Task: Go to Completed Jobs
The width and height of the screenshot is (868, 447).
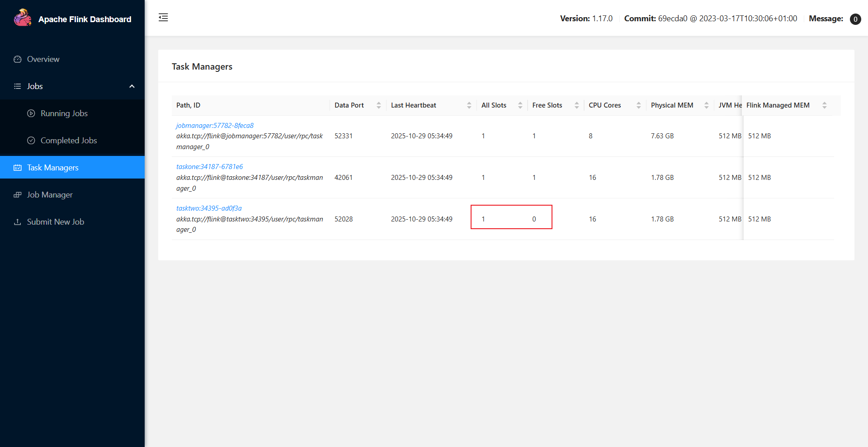Action: coord(72,141)
